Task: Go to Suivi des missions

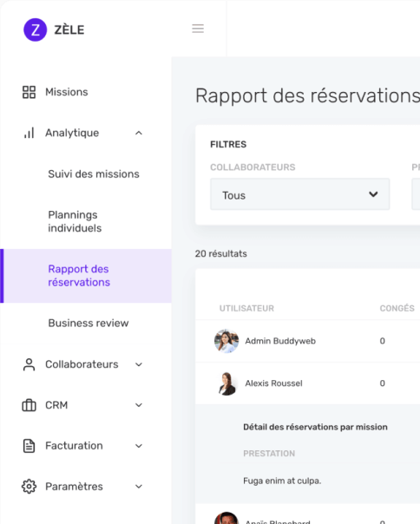Action: coord(94,174)
